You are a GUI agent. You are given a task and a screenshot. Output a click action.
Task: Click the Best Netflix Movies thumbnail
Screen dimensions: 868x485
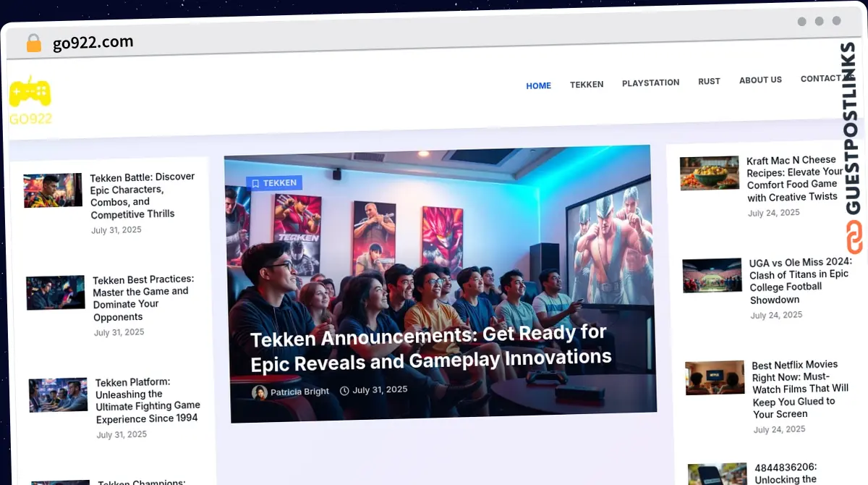715,377
